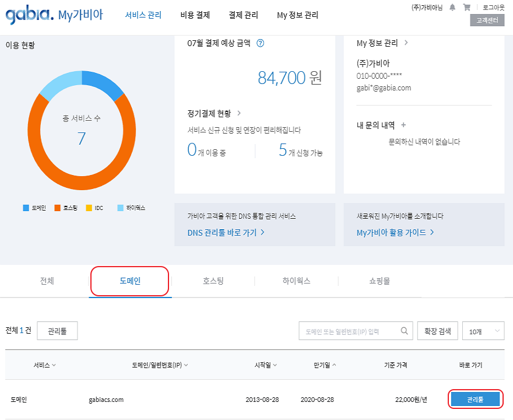Viewport: 513px width, 420px height.
Task: Click the gabiacs.com domain cell
Action: tap(106, 400)
